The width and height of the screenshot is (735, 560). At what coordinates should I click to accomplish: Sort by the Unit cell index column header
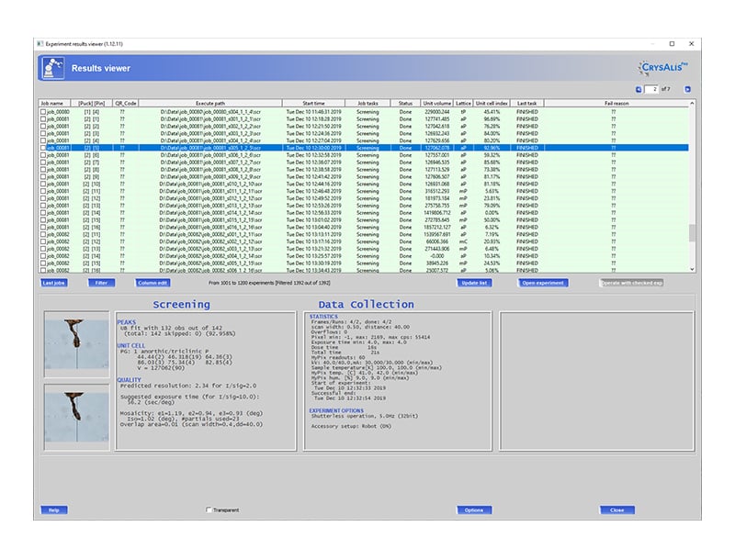492,103
